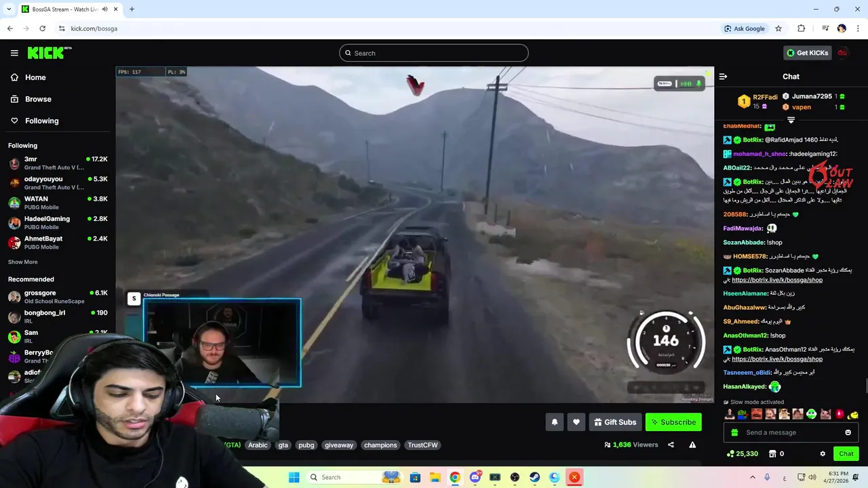Open first botrix.live shop link in chat
The image size is (868, 488).
(x=777, y=280)
